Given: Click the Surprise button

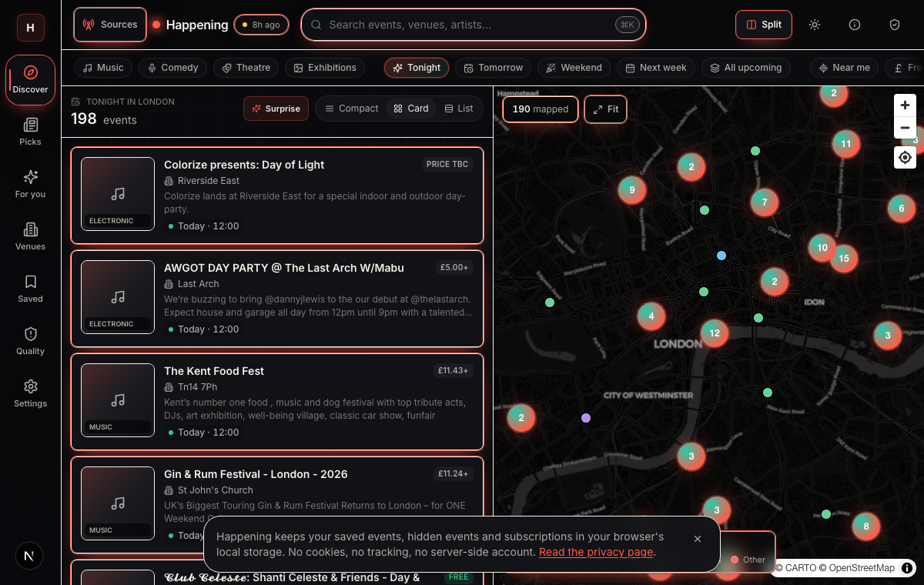Looking at the screenshot, I should click(276, 109).
